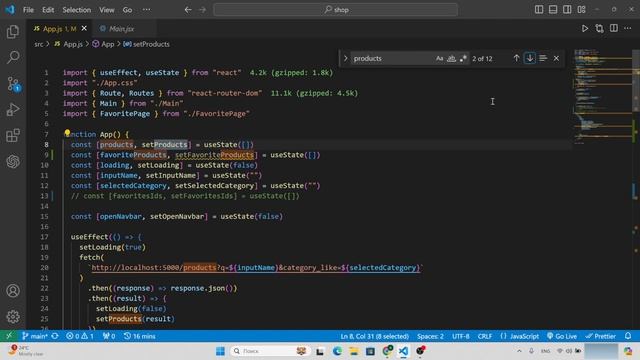The image size is (640, 360).
Task: Close the find widget
Action: [556, 58]
